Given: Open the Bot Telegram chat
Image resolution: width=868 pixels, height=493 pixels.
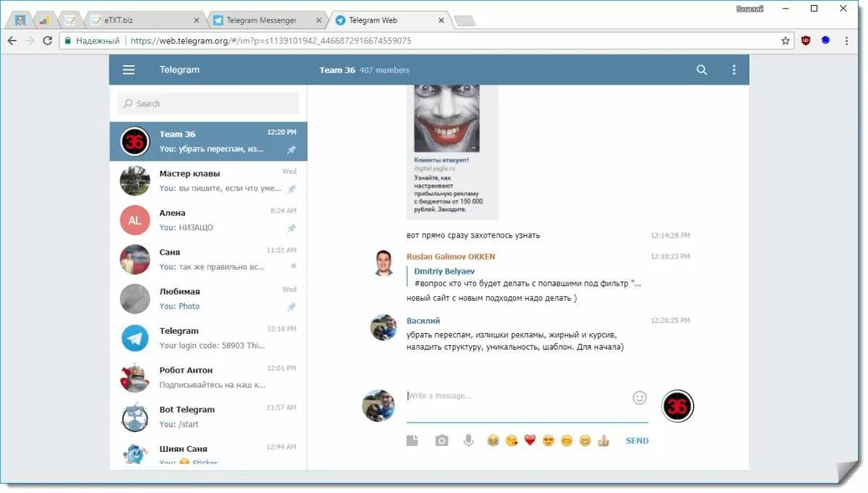Looking at the screenshot, I should click(208, 417).
